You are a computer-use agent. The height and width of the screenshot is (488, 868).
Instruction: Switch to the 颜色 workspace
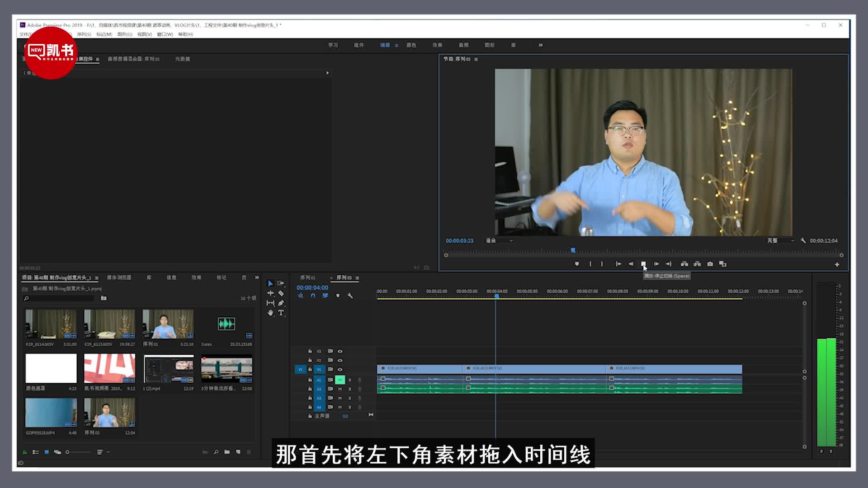411,45
